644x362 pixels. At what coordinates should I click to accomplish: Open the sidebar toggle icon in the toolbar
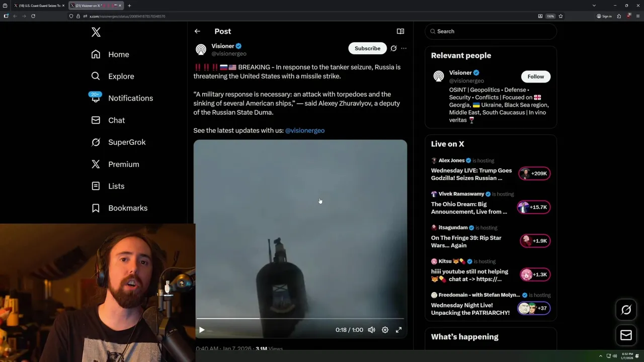6,16
